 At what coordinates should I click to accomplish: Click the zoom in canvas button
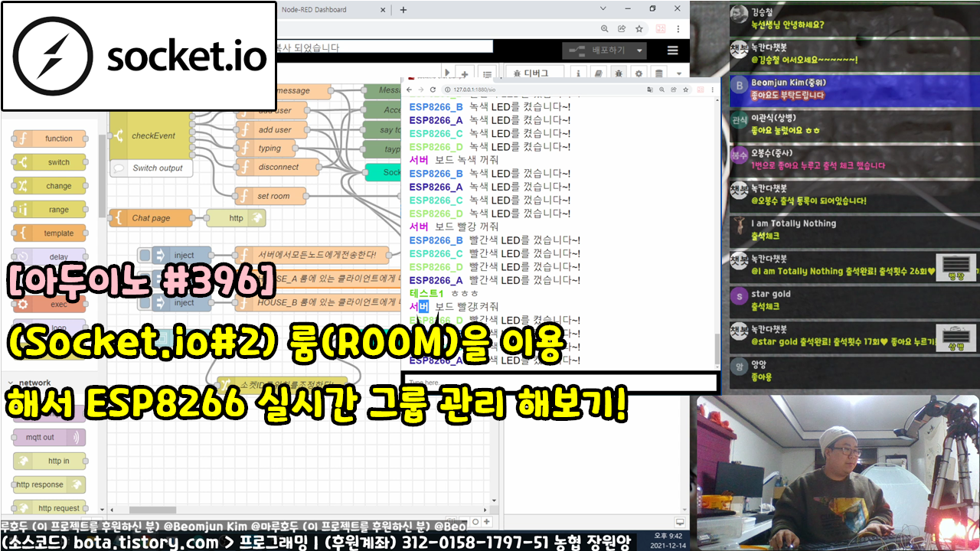tap(487, 521)
